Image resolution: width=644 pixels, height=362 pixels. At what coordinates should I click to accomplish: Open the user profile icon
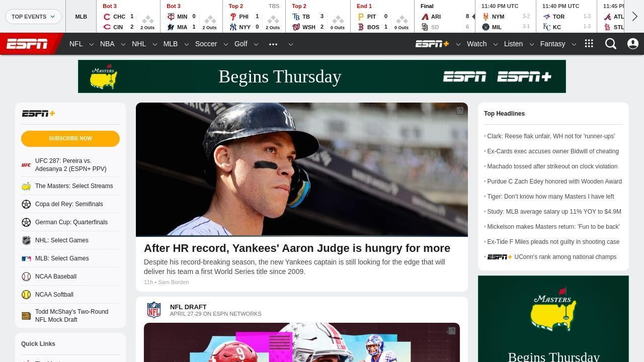(x=633, y=44)
